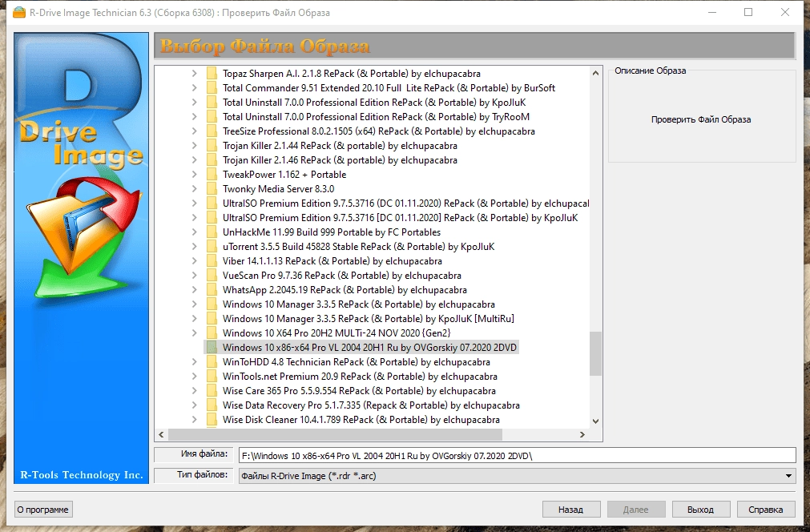The image size is (810, 532).
Task: Click folder icon of Total Uninstall by KpoJIuK
Action: click(212, 103)
